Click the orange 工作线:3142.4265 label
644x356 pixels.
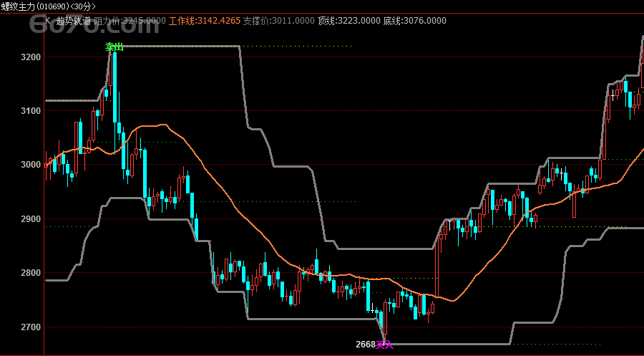click(205, 21)
